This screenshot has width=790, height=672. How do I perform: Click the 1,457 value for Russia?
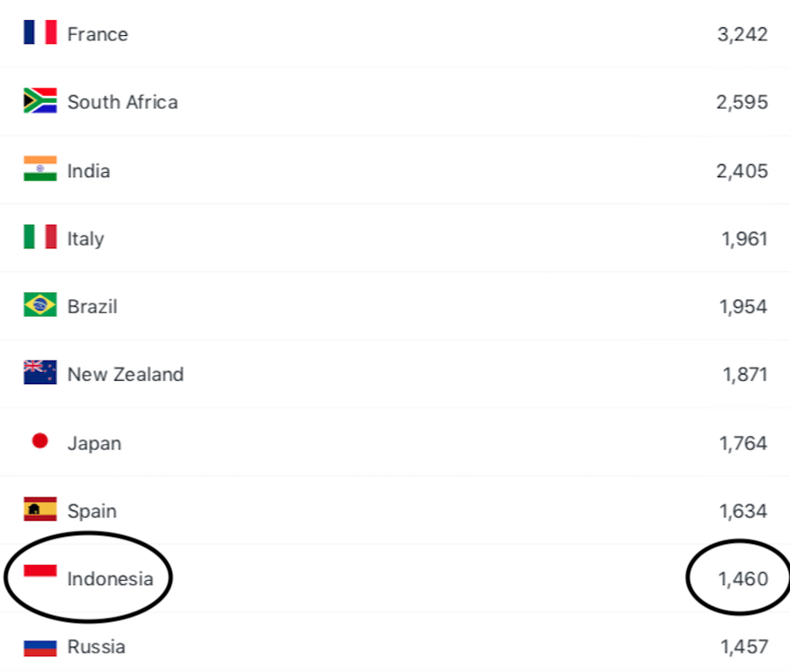click(743, 647)
